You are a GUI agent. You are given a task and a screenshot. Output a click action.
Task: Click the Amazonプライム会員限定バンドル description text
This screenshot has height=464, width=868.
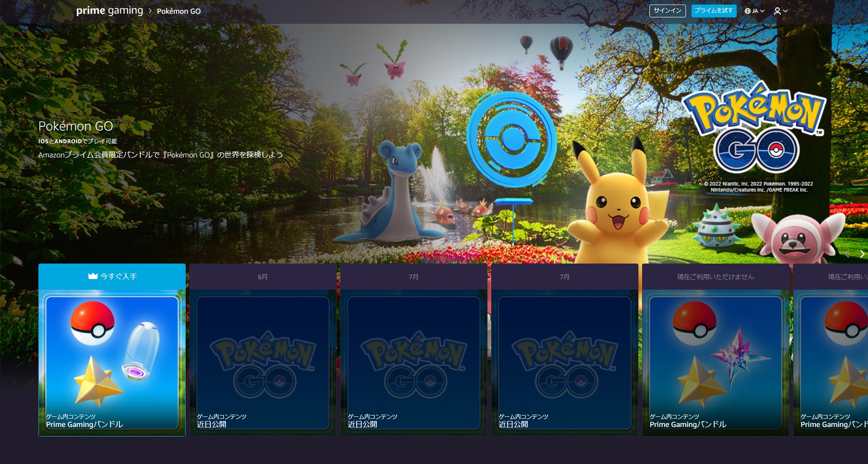pos(161,155)
